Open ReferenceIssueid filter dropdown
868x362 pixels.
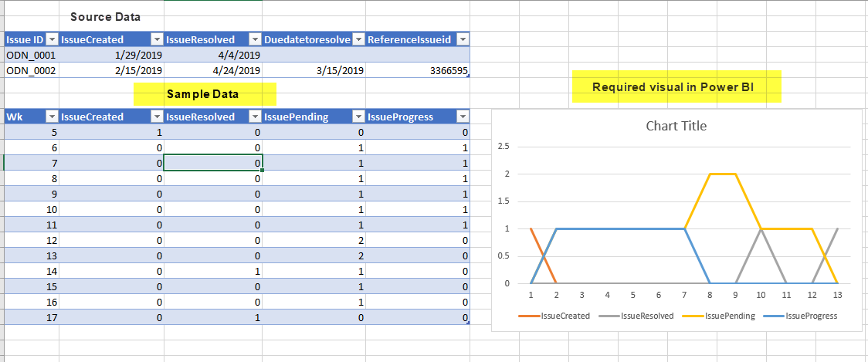pyautogui.click(x=463, y=39)
